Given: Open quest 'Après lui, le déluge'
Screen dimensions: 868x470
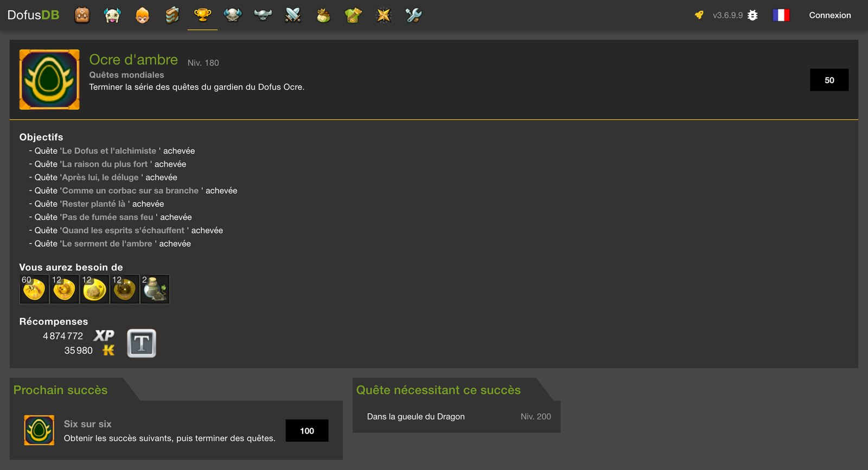Looking at the screenshot, I should pyautogui.click(x=100, y=177).
